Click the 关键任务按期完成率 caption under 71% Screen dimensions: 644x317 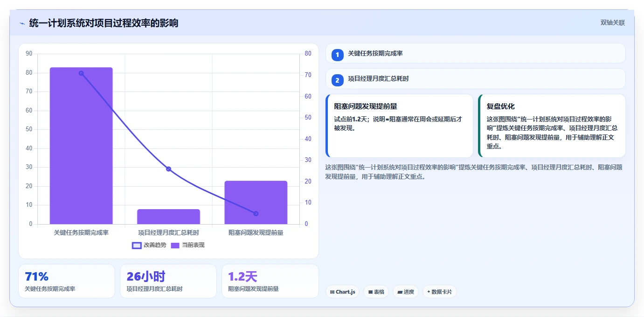point(50,289)
